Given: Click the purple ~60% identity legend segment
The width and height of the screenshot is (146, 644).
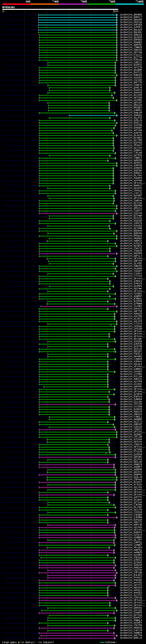Looking at the screenshot, I should point(73,4).
